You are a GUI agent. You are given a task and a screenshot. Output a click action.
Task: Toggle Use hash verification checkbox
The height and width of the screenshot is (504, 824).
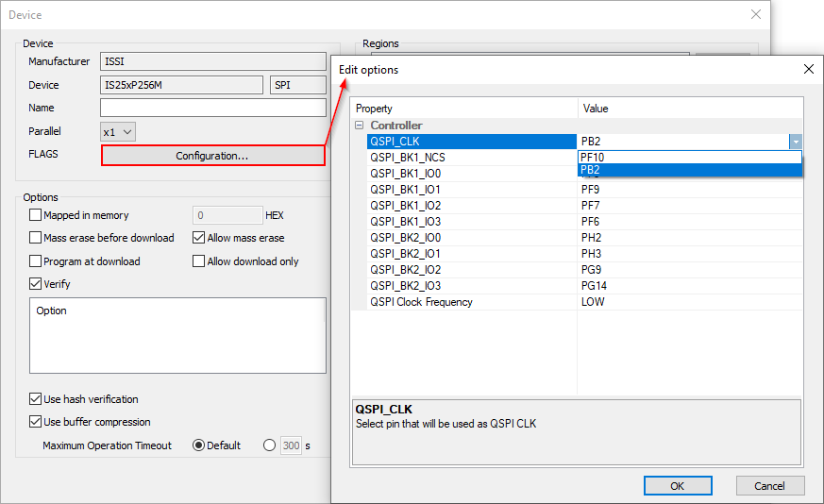tap(36, 399)
